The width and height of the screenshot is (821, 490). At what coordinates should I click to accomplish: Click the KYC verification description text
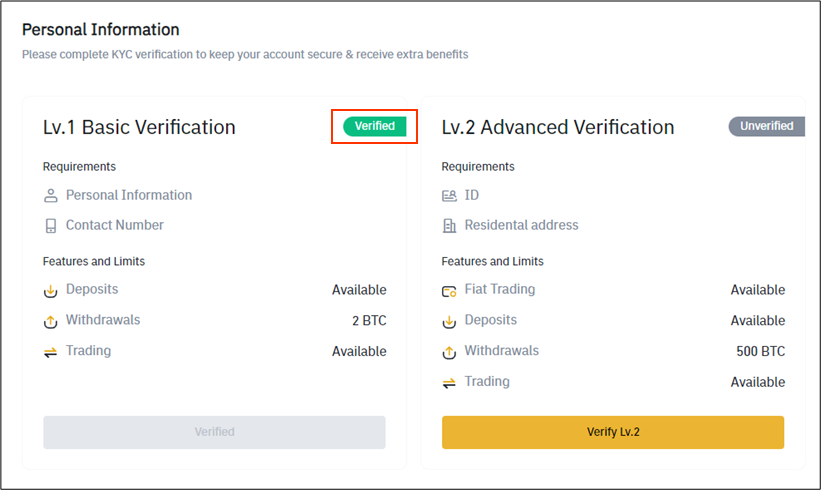tap(245, 54)
